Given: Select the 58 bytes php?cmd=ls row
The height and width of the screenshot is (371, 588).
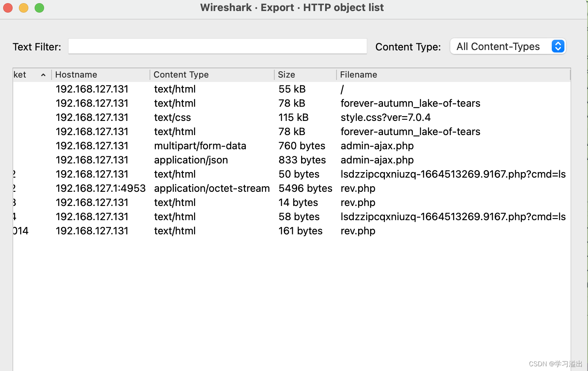Looking at the screenshot, I should [292, 217].
